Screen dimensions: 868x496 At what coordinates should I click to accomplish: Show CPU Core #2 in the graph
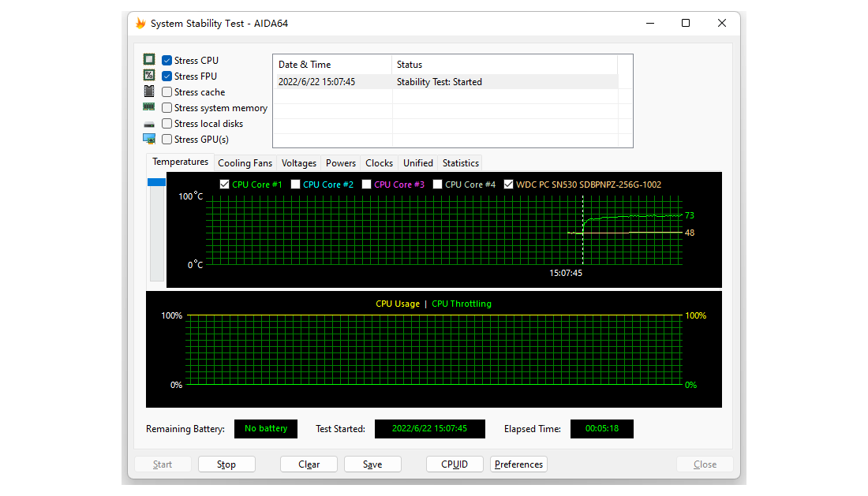295,185
